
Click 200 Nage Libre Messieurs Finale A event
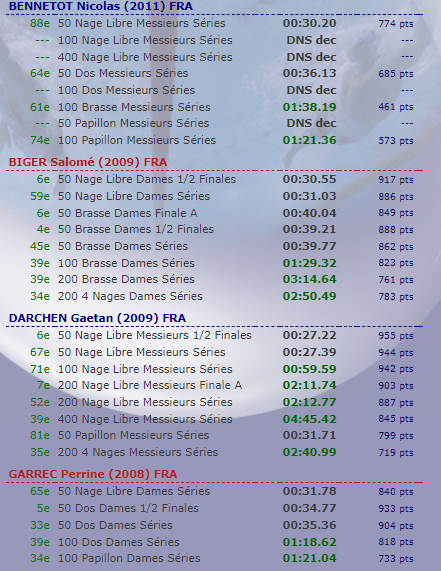tap(150, 385)
